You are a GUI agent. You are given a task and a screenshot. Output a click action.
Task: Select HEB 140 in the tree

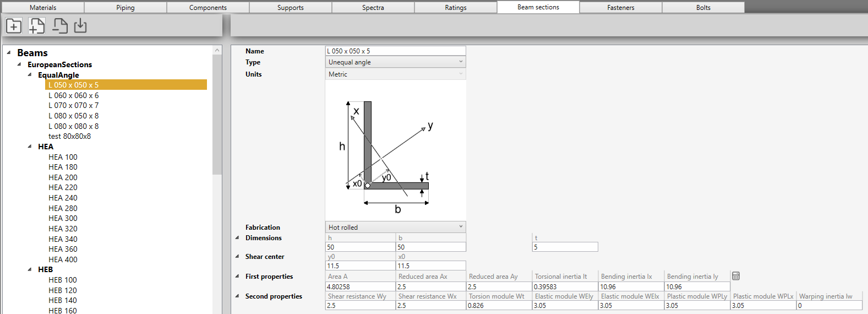[x=63, y=300]
